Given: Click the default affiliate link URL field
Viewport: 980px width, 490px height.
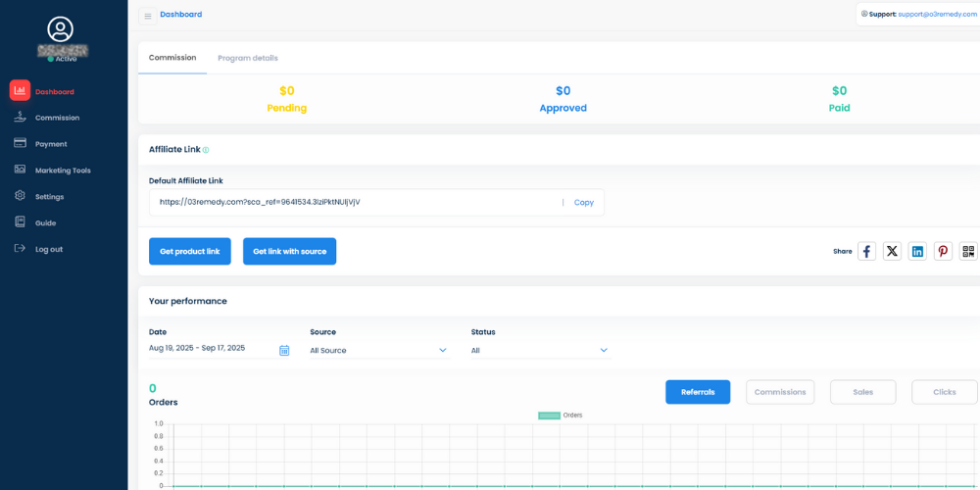Looking at the screenshot, I should click(353, 203).
